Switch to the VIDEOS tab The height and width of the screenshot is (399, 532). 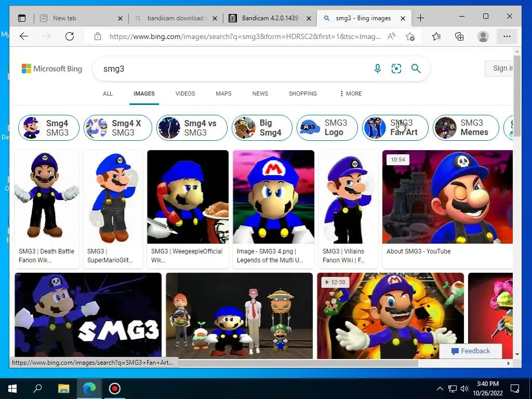pyautogui.click(x=185, y=94)
